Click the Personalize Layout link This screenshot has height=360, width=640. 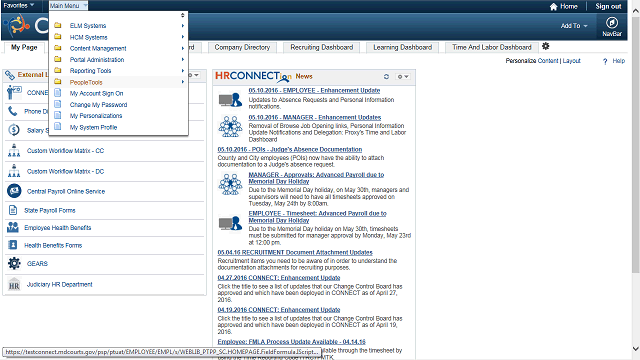[571, 61]
